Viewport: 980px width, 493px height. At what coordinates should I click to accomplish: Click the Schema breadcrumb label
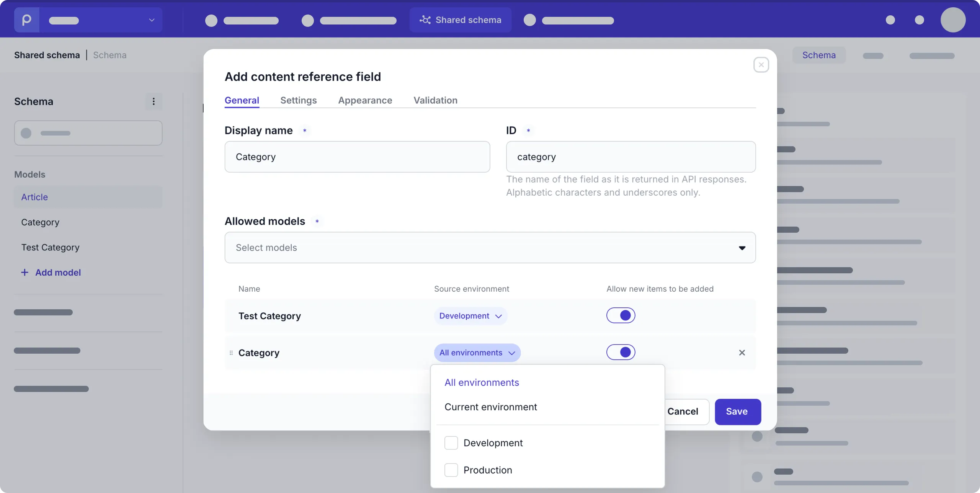(x=110, y=55)
